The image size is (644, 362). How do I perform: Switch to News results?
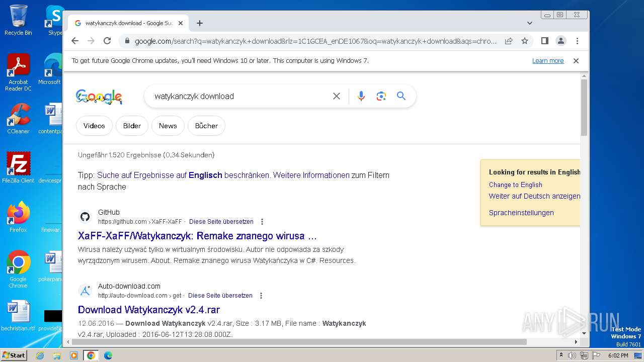168,126
